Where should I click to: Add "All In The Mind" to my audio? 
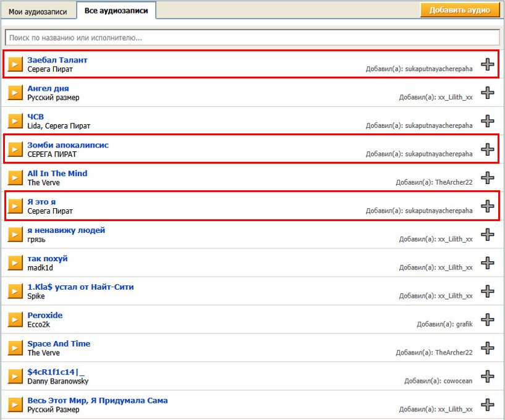[488, 178]
